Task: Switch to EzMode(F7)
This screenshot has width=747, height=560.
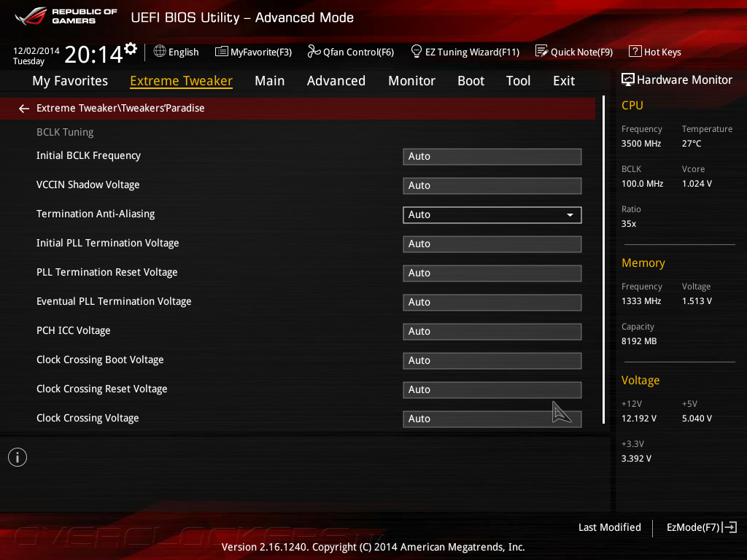Action: click(702, 527)
